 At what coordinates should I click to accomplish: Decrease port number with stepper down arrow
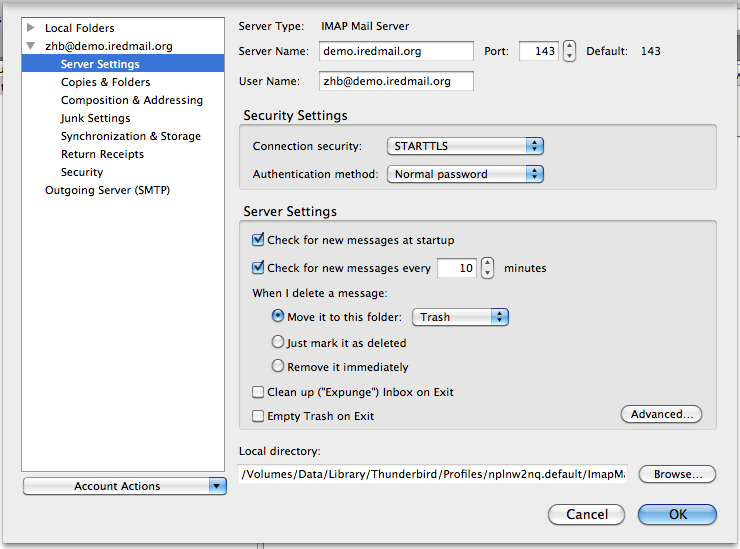pyautogui.click(x=570, y=56)
